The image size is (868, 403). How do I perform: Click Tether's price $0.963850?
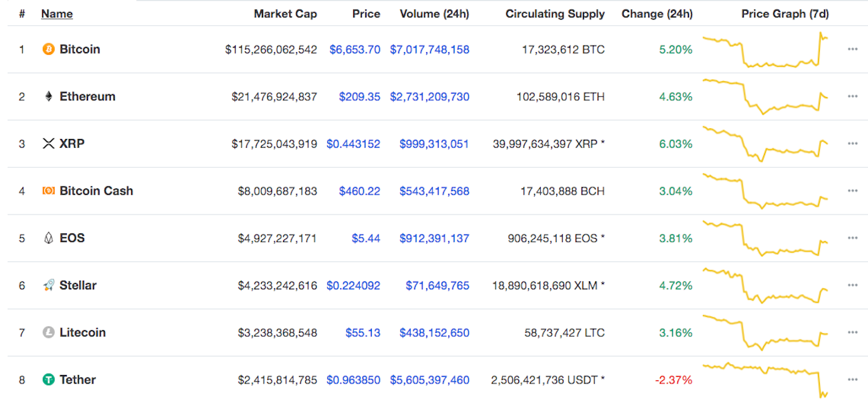point(353,380)
